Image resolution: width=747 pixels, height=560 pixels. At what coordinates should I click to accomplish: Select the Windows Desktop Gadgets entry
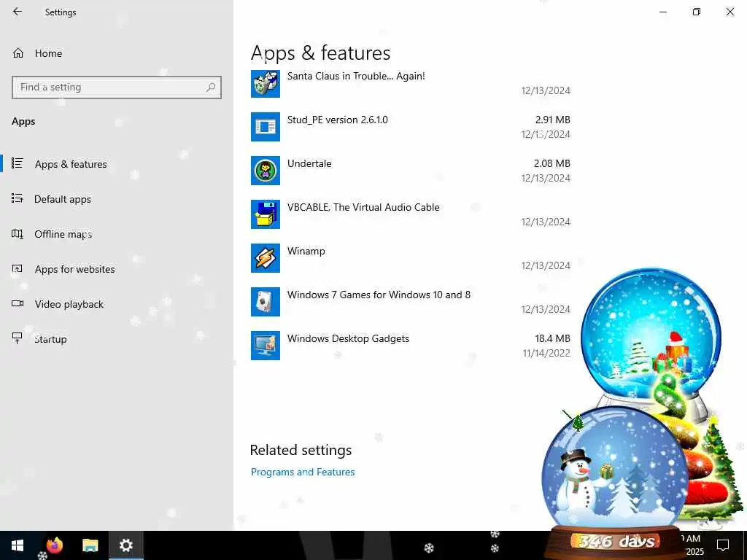coord(411,346)
